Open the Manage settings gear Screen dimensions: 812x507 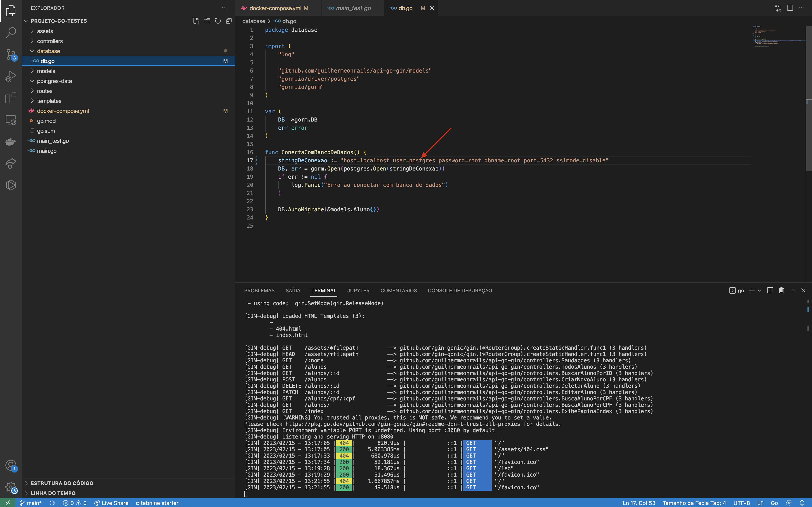[x=11, y=487]
